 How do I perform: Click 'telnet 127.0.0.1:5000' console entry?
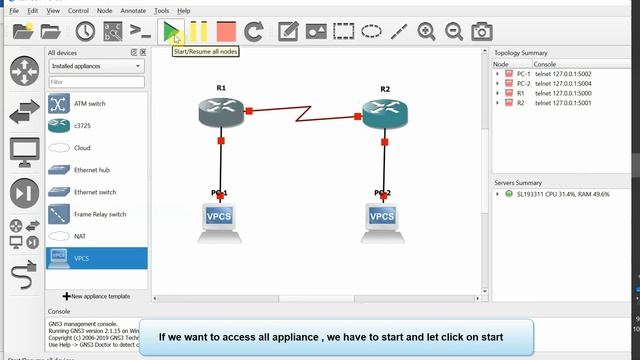(563, 93)
